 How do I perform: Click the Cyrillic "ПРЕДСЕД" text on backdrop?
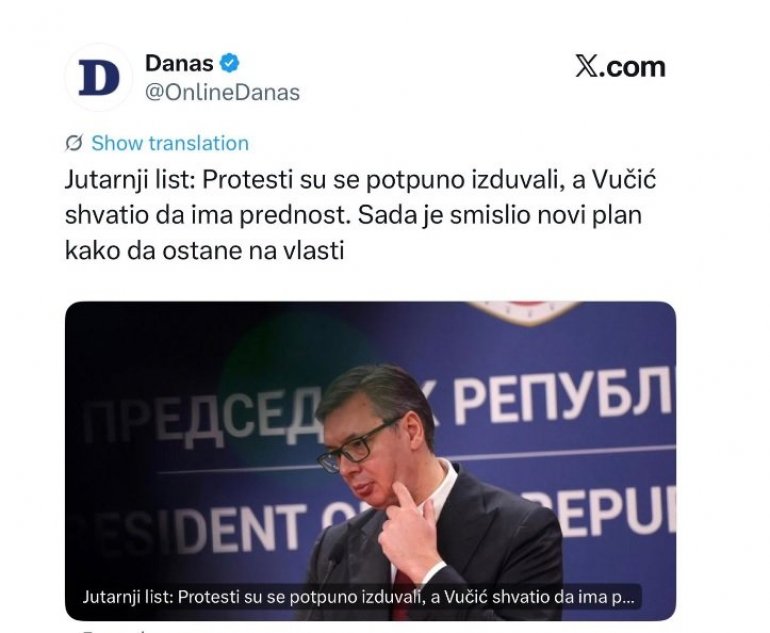(x=201, y=414)
